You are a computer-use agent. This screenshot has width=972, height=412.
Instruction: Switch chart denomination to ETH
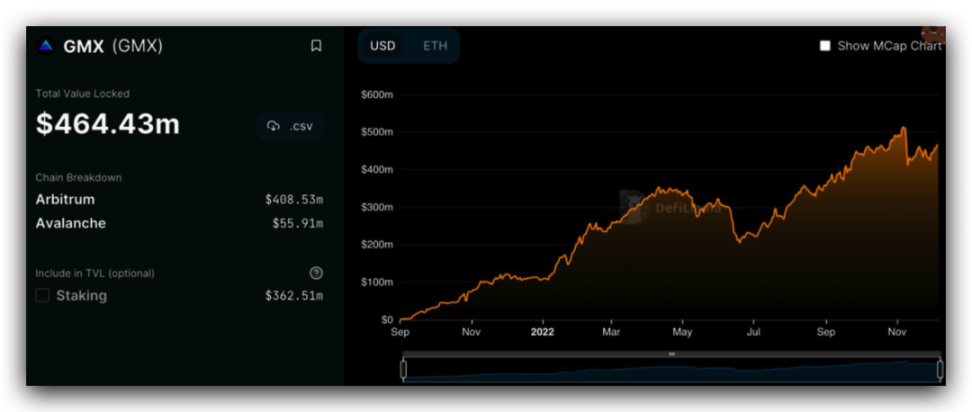coord(435,46)
